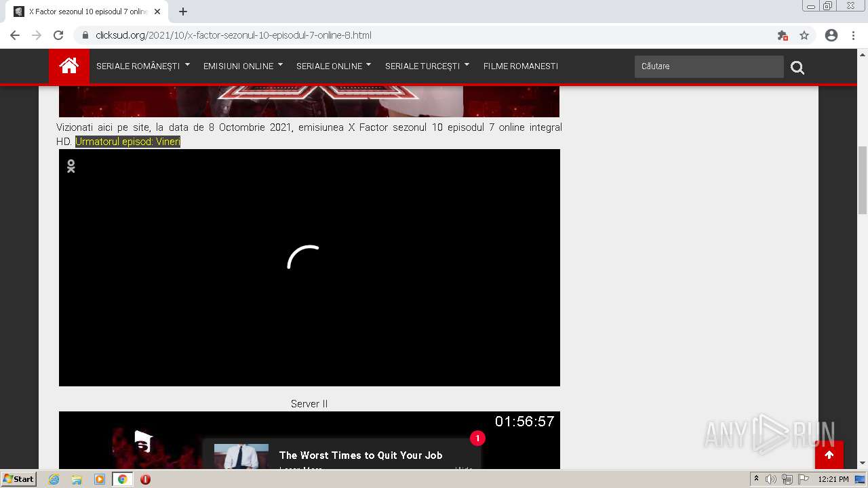The height and width of the screenshot is (488, 868).
Task: Click the address bar URL
Action: tap(233, 35)
